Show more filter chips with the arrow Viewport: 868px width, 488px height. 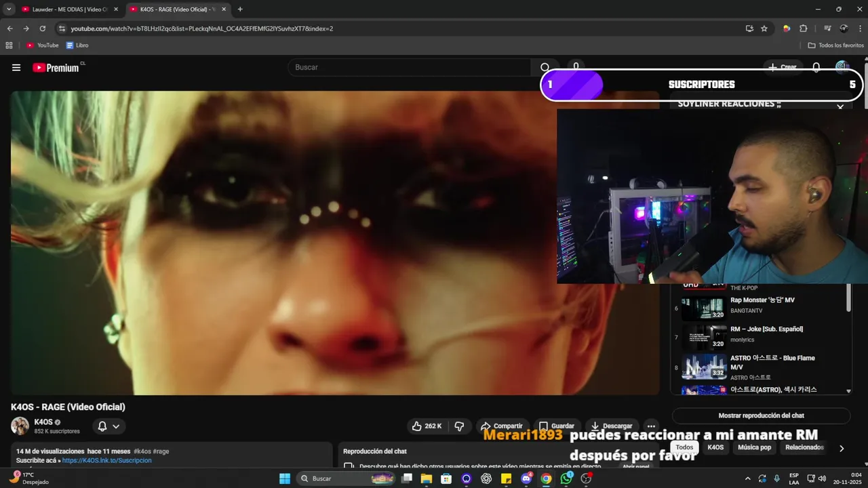tap(842, 448)
